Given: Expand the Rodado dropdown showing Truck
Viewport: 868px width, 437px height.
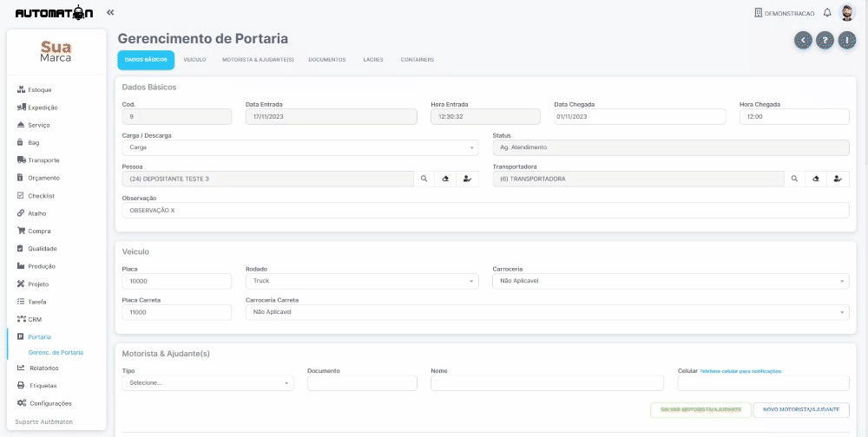Looking at the screenshot, I should [362, 281].
